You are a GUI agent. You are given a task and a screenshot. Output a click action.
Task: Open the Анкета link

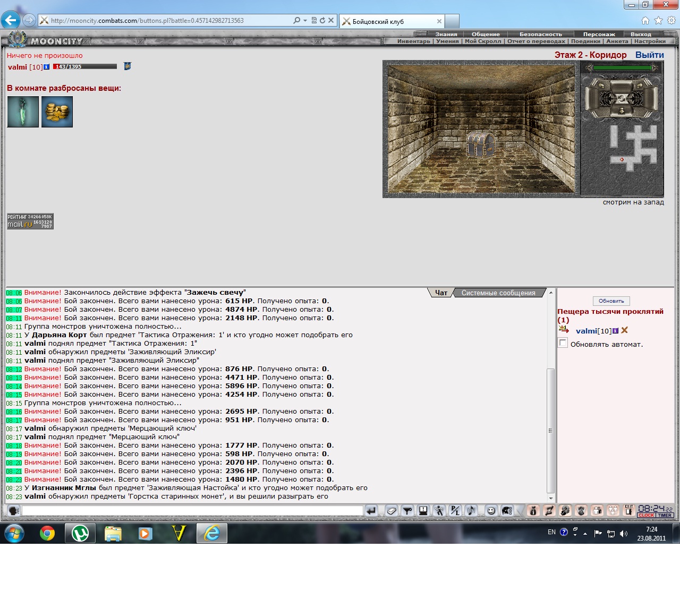(x=617, y=41)
